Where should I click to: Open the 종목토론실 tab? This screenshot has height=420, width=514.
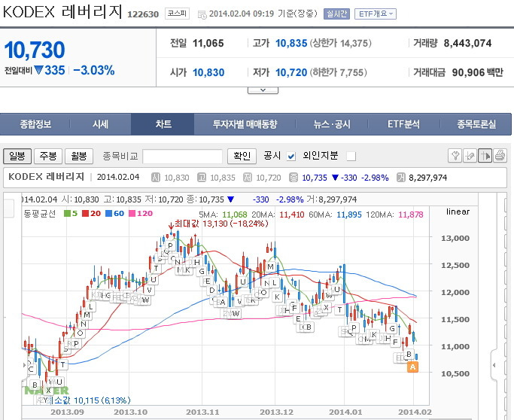click(476, 124)
